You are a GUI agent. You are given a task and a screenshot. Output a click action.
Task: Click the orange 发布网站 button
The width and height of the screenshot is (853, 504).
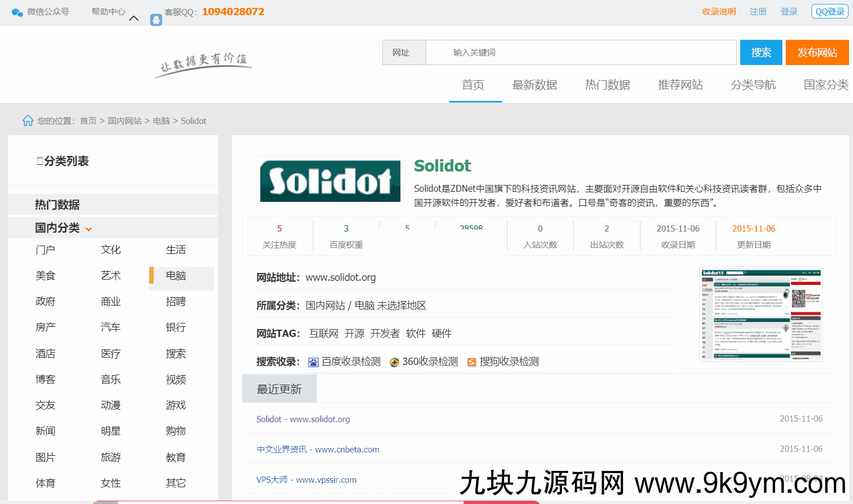pos(817,53)
